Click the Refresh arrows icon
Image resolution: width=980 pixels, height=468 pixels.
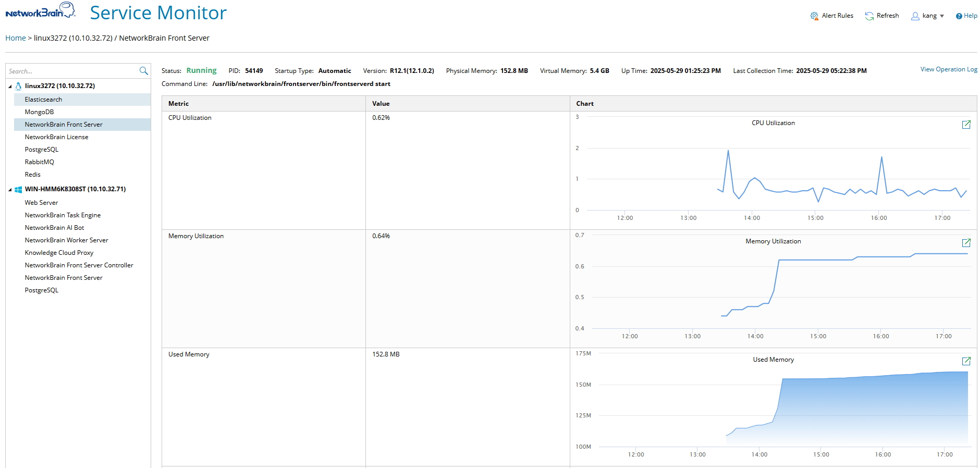[x=869, y=16]
